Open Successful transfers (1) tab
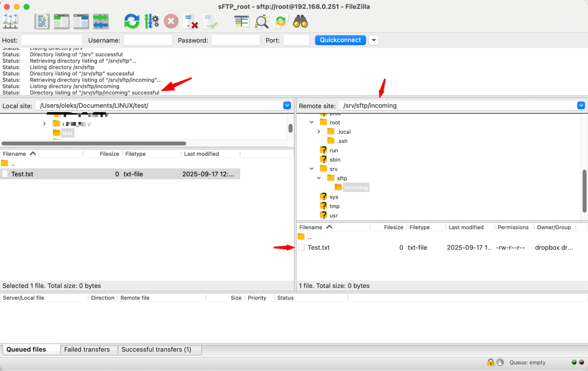Image resolution: width=588 pixels, height=371 pixels. coord(156,349)
